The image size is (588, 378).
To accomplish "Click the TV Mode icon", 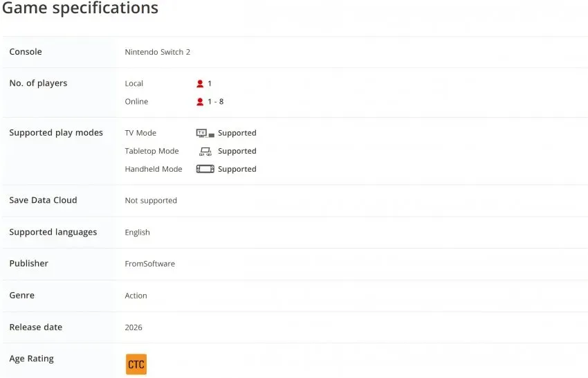I will tap(205, 133).
